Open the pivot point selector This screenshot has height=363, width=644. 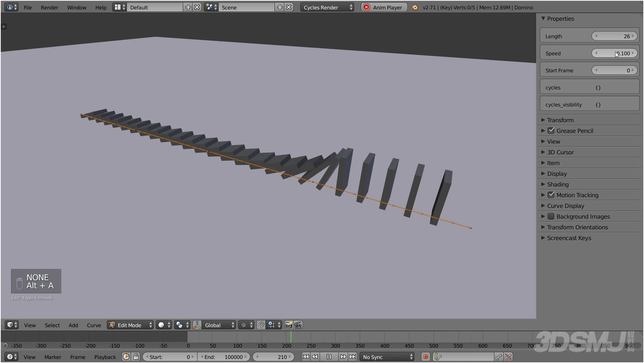[x=182, y=325]
